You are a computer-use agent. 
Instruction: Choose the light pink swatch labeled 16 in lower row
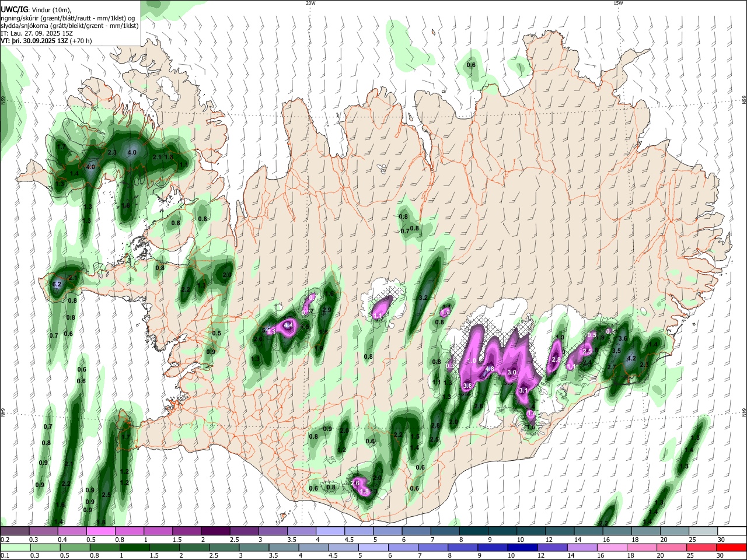pos(611,547)
